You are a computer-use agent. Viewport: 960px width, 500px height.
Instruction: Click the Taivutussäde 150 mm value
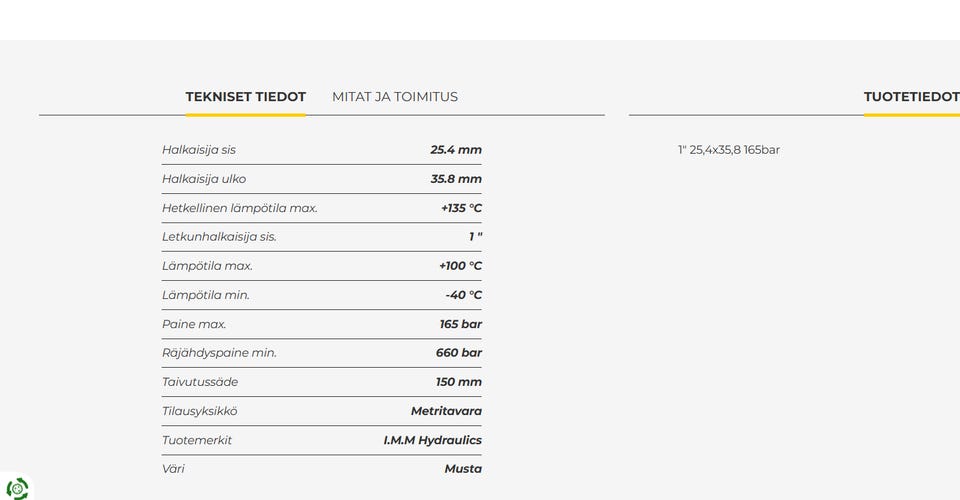459,382
